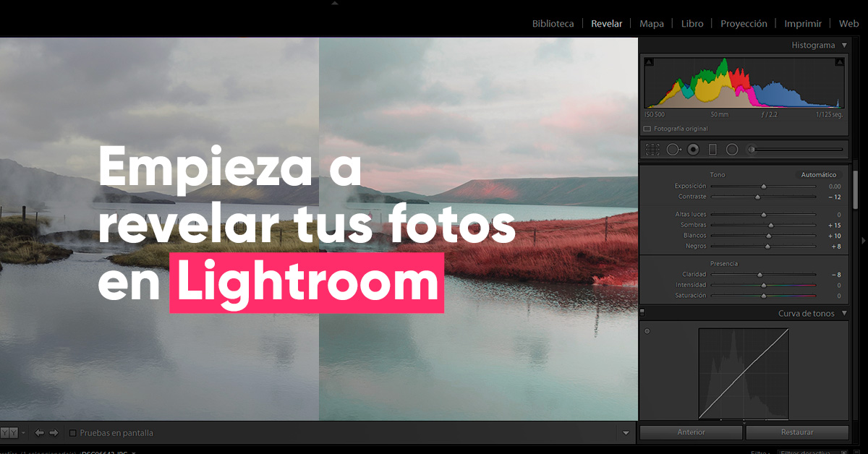Click the Blancos value +10
This screenshot has height=454, width=868.
point(834,236)
